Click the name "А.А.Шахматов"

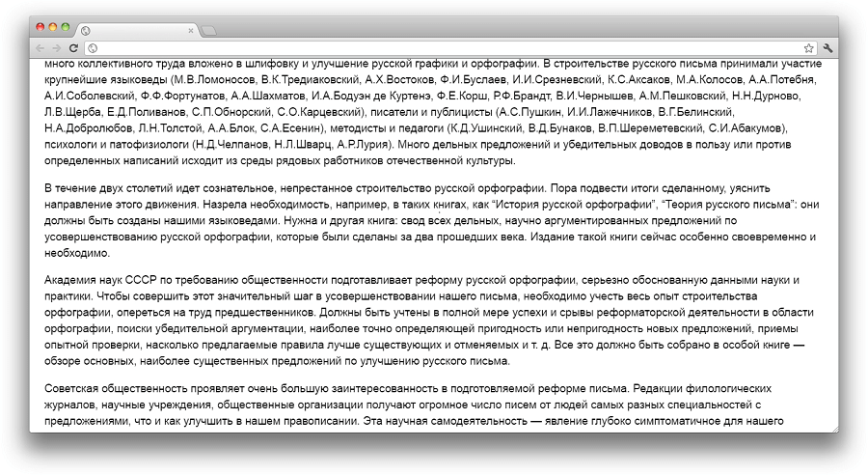[x=267, y=96]
